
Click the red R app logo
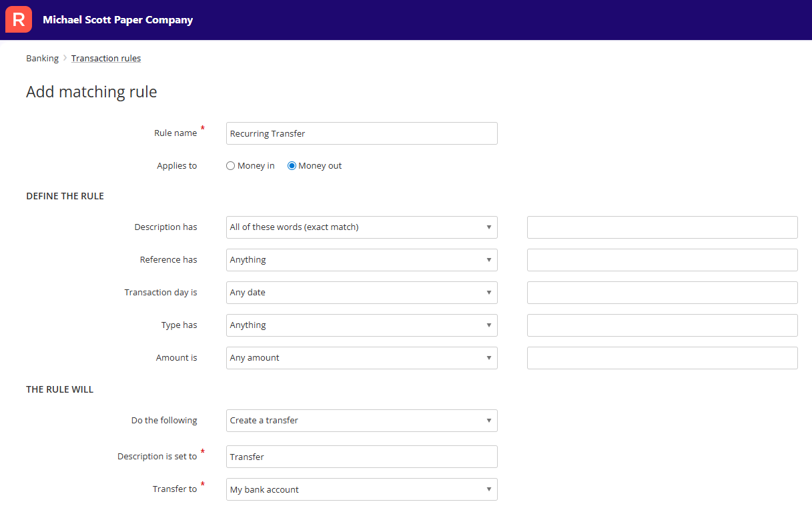[x=18, y=19]
